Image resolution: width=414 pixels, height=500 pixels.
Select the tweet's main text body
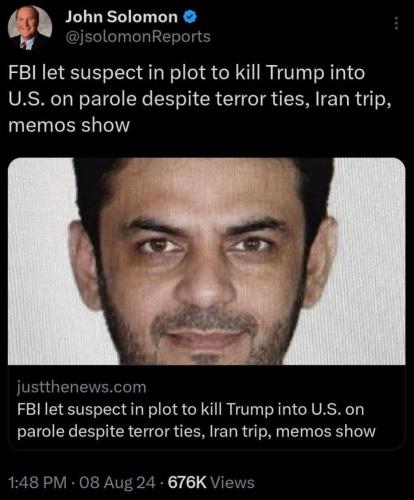tap(200, 99)
